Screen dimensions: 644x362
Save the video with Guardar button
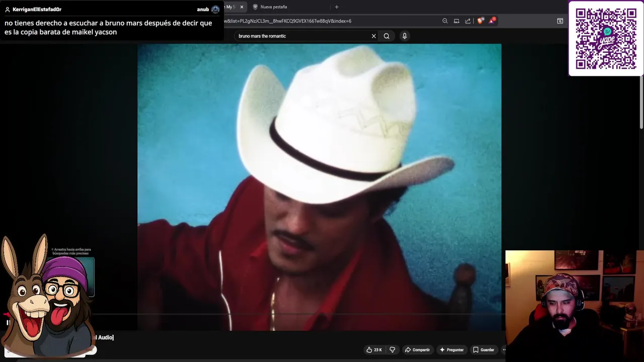(484, 350)
